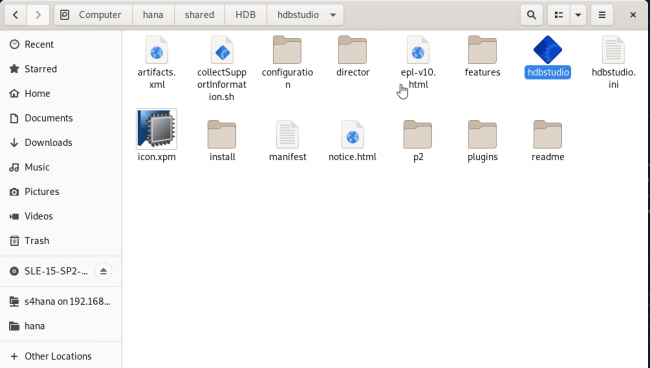The width and height of the screenshot is (650, 368).
Task: Select the p2 folder icon
Action: click(x=418, y=135)
